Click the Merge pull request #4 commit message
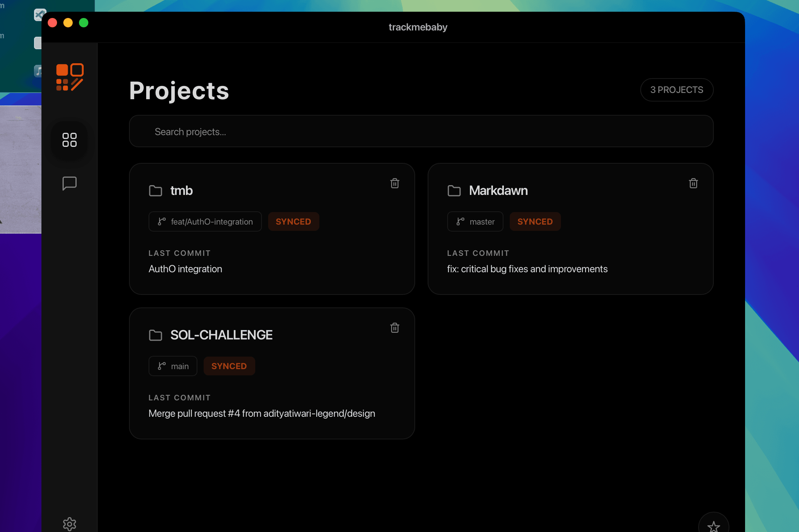Screen dimensions: 799x532 tap(262, 413)
